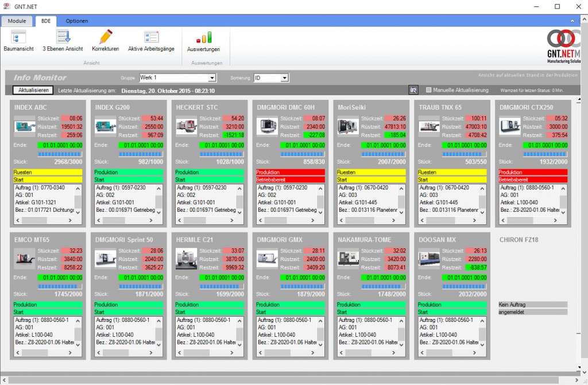Image resolution: width=588 pixels, height=385 pixels.
Task: Click green Produktion status on INDEX G200
Action: click(x=129, y=172)
